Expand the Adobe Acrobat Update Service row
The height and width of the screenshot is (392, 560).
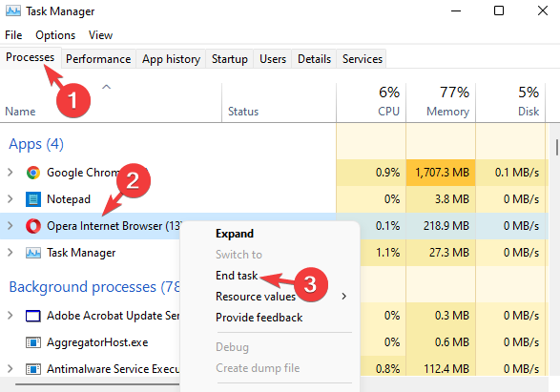(10, 316)
